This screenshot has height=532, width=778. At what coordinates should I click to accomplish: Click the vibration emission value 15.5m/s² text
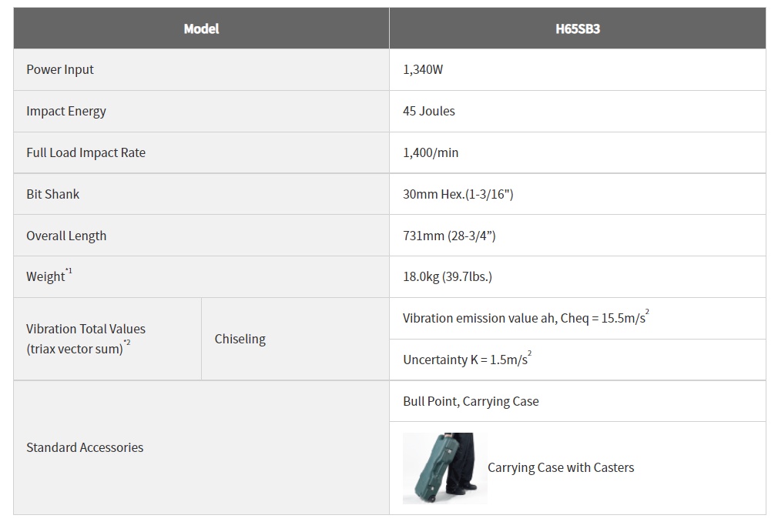coord(526,317)
